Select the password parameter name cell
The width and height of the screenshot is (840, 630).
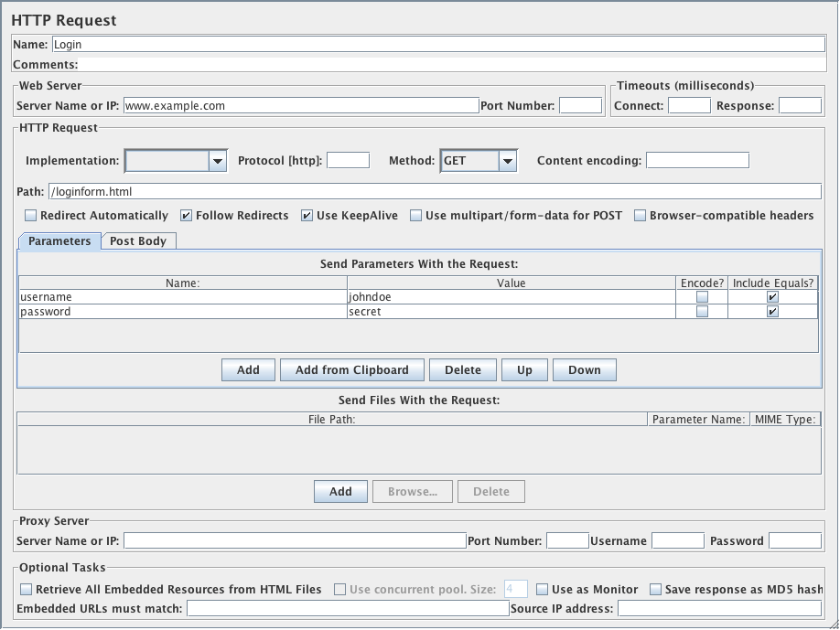[x=183, y=312]
